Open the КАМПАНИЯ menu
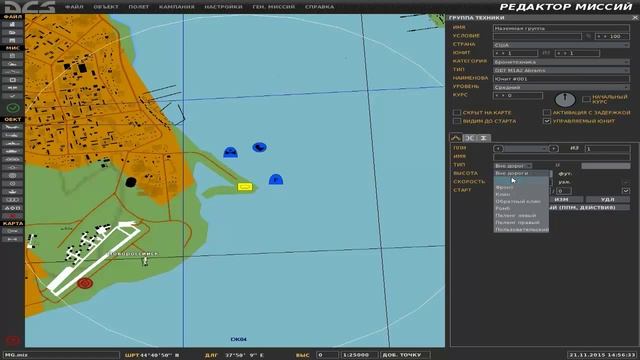The height and width of the screenshot is (360, 640). coord(177,7)
